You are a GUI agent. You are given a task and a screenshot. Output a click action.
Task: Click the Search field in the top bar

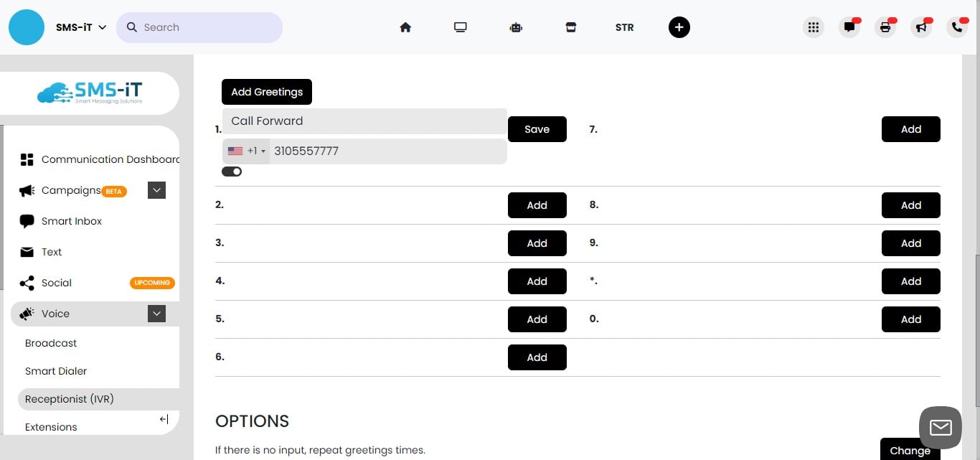tap(201, 27)
